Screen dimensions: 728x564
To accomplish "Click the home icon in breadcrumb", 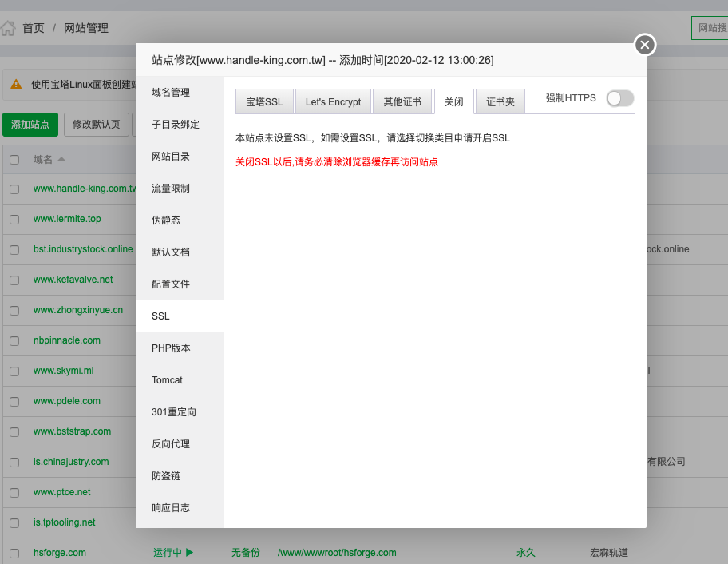I will (8, 29).
